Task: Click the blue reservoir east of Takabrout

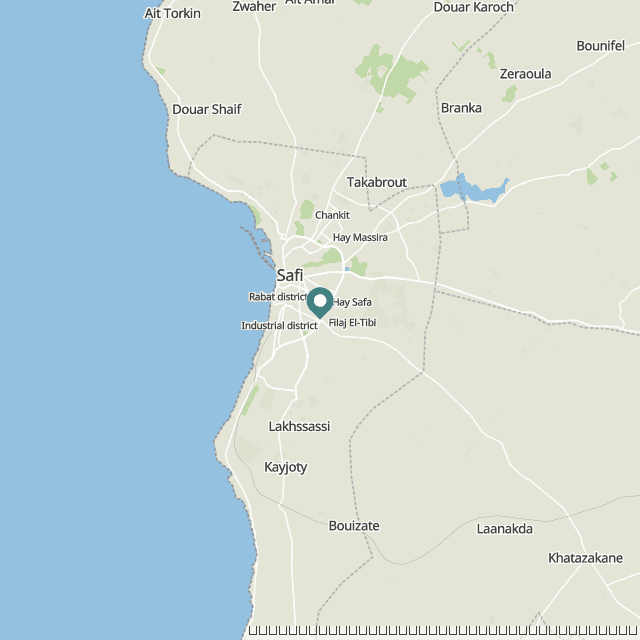Action: click(x=473, y=190)
